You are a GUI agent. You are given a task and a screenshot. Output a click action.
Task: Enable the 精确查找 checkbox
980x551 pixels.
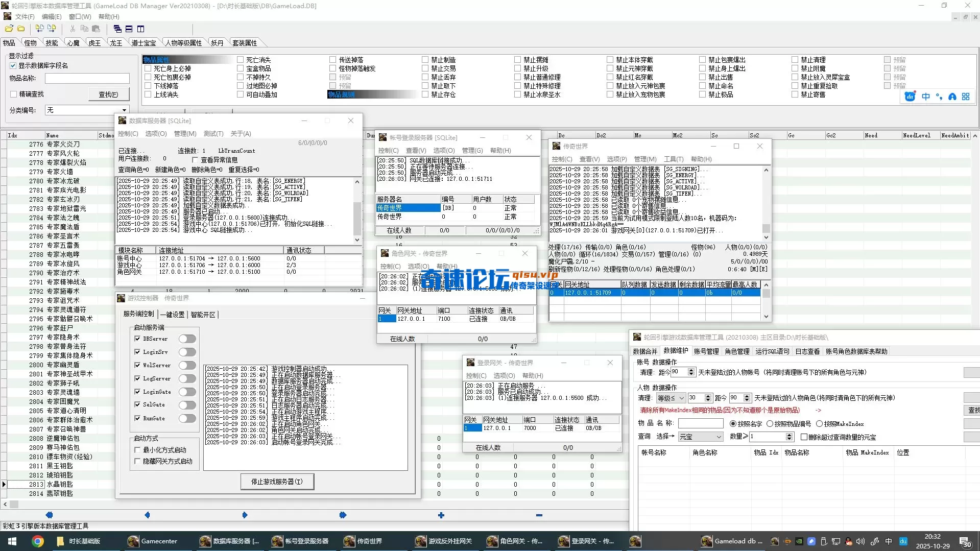coord(14,94)
